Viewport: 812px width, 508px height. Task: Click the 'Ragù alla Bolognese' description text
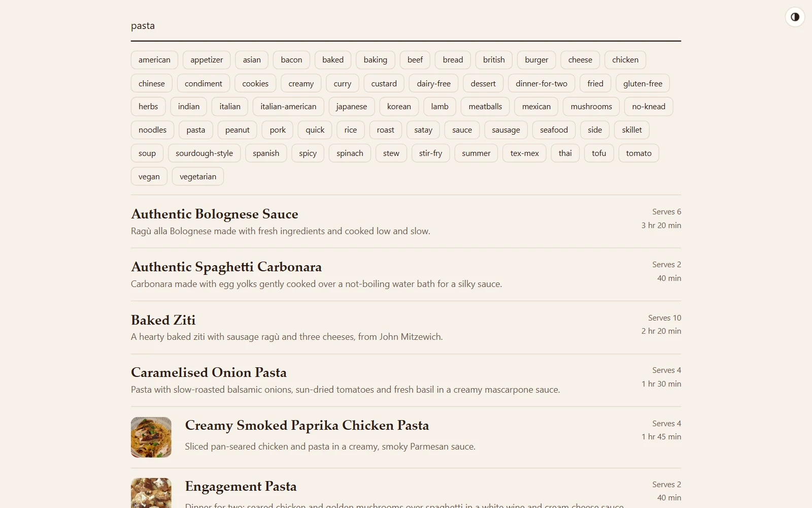point(281,231)
